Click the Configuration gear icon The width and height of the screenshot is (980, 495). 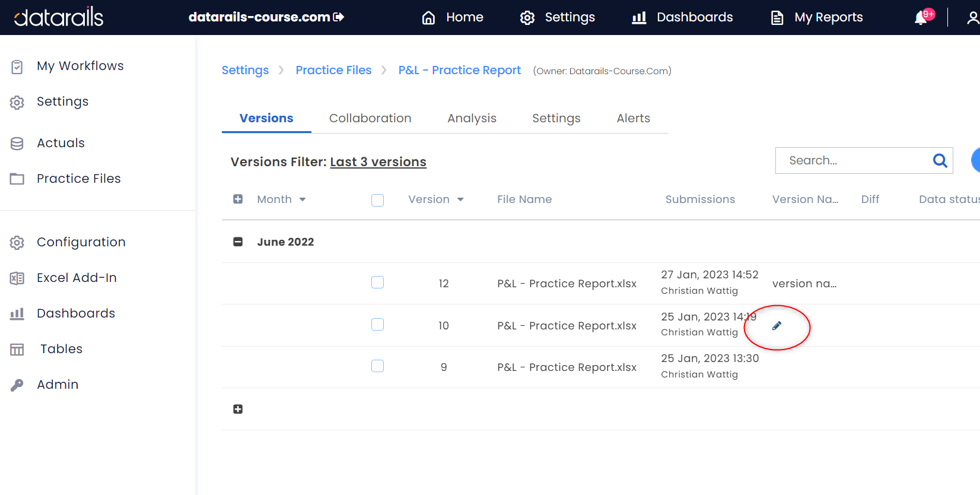17,243
